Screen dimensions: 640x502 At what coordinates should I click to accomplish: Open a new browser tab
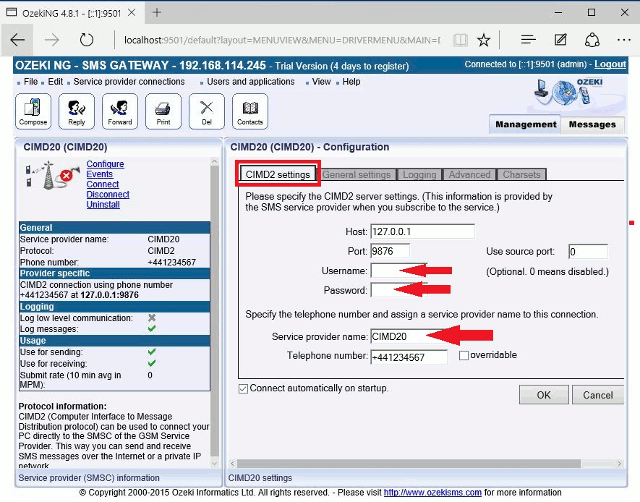click(157, 13)
